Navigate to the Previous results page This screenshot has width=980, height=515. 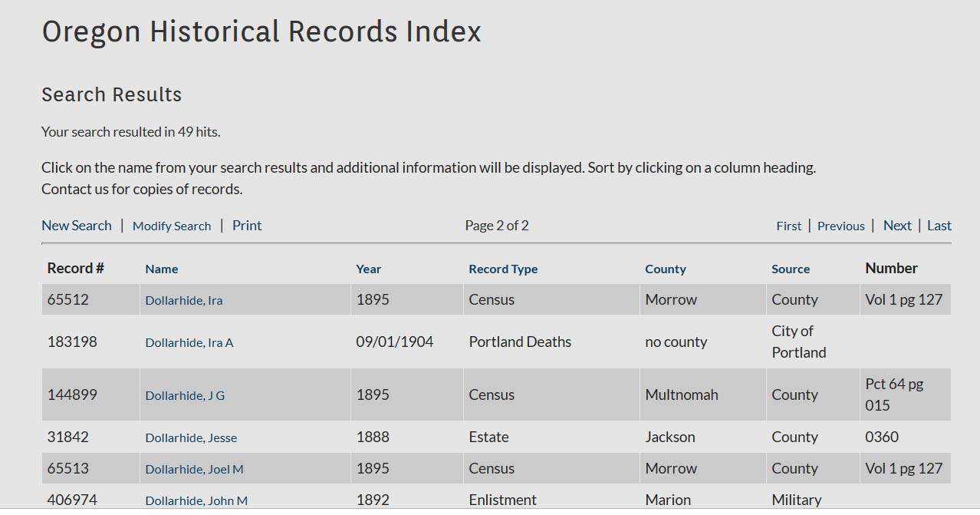840,226
